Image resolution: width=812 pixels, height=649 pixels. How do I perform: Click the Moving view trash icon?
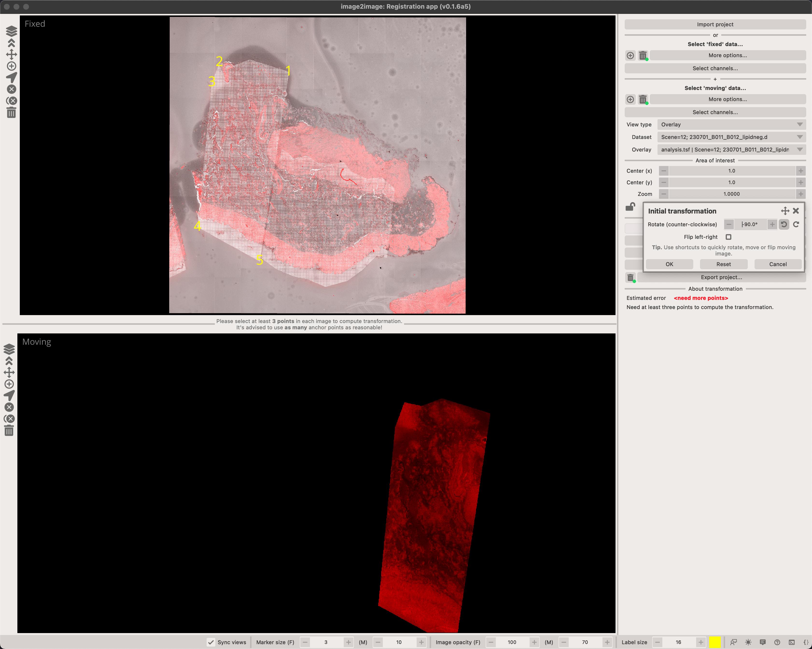[x=9, y=431]
